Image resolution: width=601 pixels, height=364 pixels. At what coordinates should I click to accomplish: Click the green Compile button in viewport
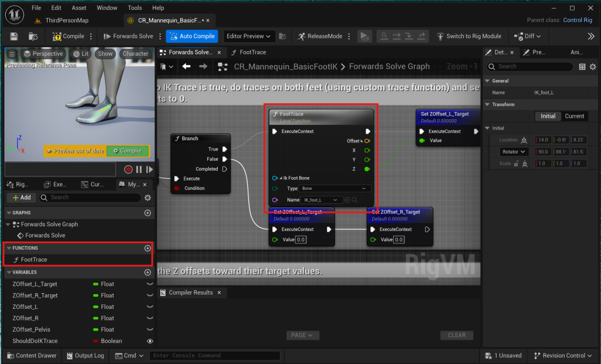point(127,151)
